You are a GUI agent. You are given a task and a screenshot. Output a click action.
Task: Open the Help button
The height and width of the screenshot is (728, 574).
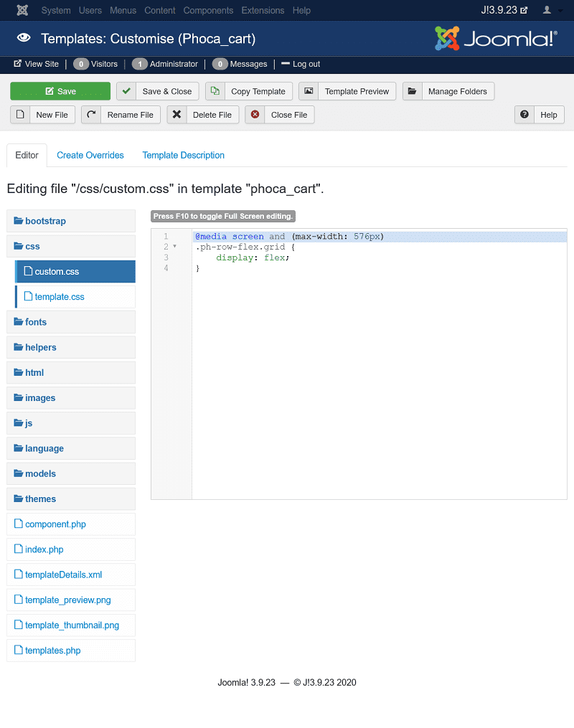click(x=540, y=115)
